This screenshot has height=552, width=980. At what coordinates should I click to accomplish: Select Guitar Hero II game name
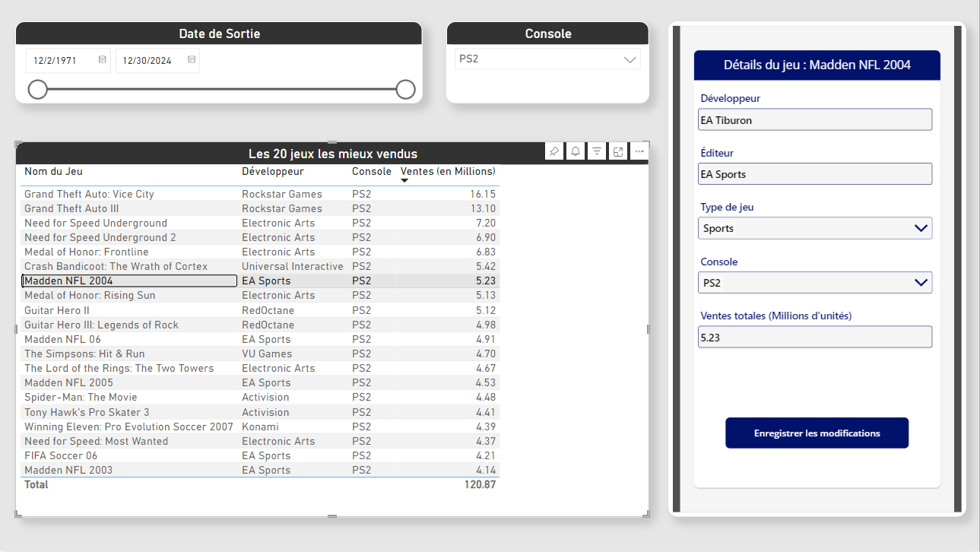click(57, 310)
